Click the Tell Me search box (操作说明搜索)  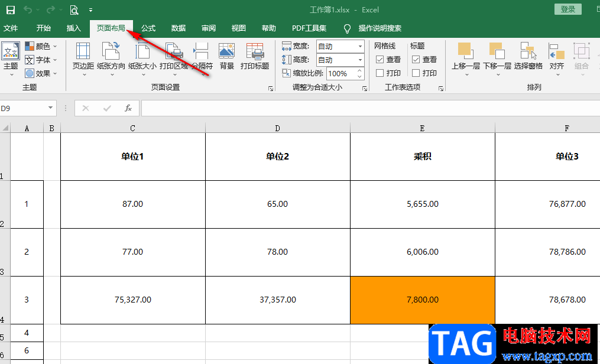pyautogui.click(x=380, y=28)
